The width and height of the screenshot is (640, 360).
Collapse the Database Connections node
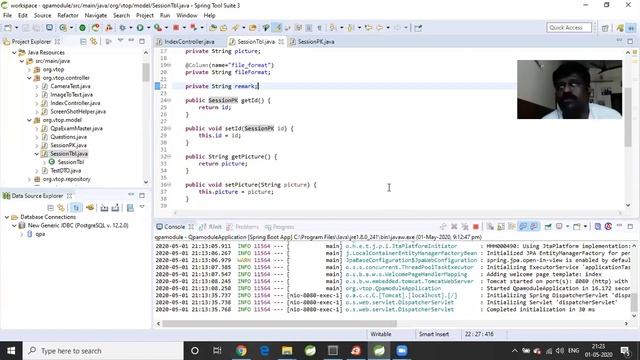click(x=7, y=217)
